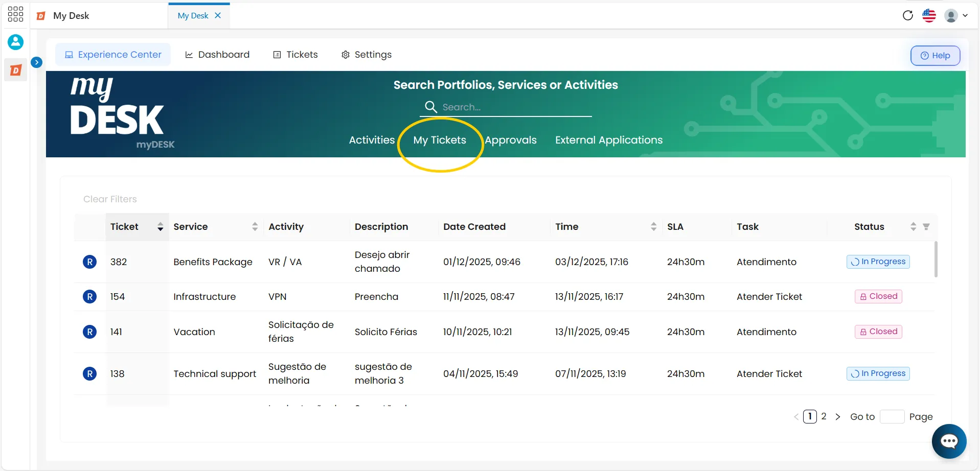Sort table by Ticket column arrows
This screenshot has height=471, width=980.
pos(161,227)
